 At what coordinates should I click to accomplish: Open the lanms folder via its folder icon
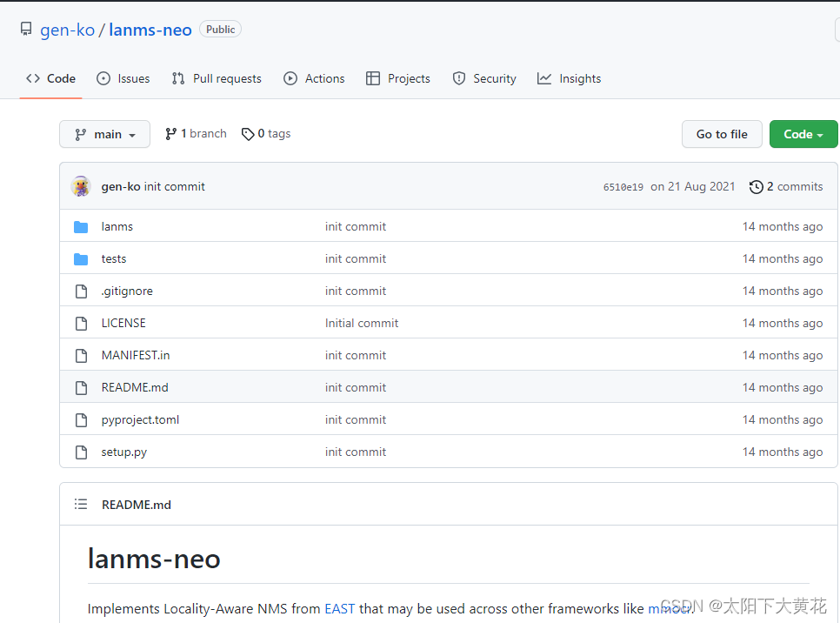tap(81, 226)
